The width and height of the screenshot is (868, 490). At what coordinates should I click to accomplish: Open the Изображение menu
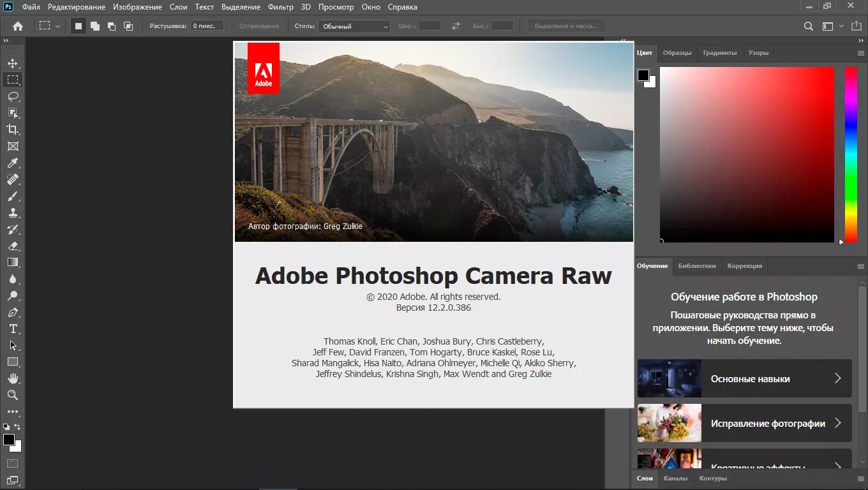click(137, 7)
